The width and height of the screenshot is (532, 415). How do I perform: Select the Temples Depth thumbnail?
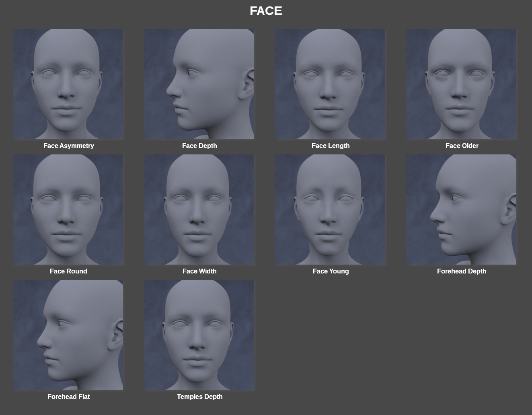coord(199,335)
